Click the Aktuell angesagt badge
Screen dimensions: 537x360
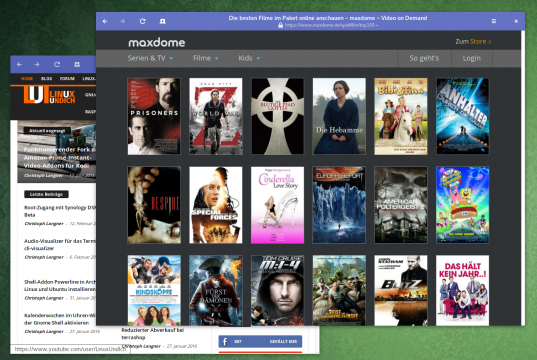[x=47, y=131]
